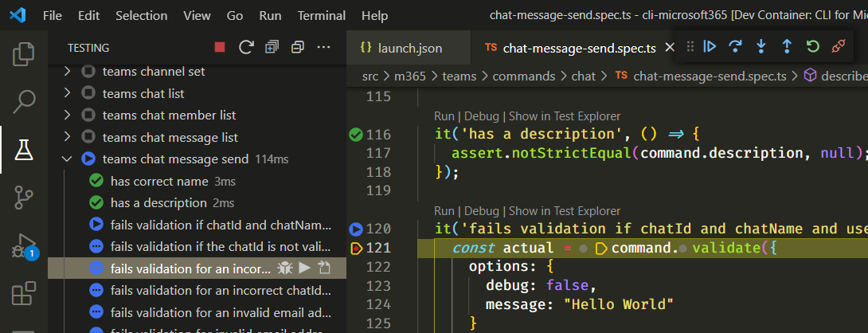
Task: Click the Continue button in debug toolbar
Action: tap(710, 47)
